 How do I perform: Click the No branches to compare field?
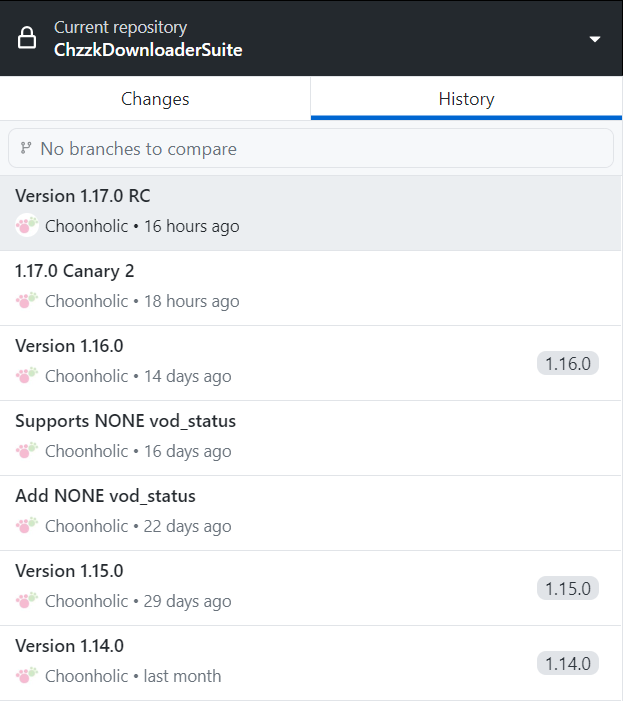(311, 149)
